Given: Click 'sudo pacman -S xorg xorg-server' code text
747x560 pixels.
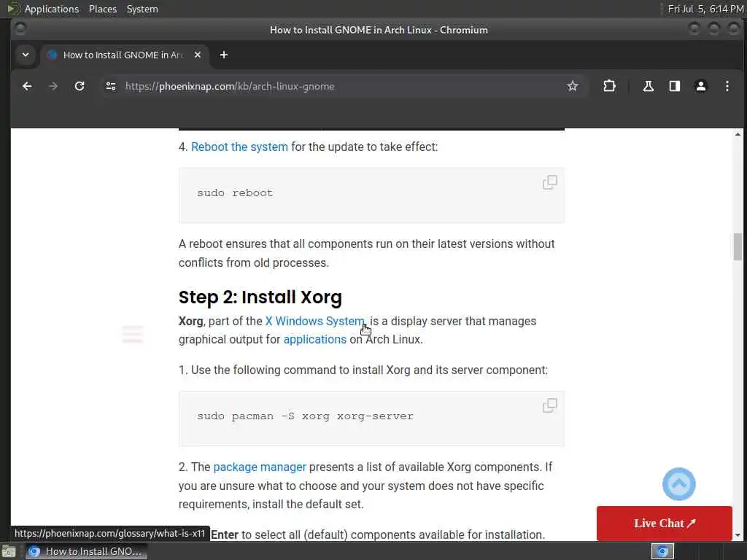Looking at the screenshot, I should pos(306,416).
